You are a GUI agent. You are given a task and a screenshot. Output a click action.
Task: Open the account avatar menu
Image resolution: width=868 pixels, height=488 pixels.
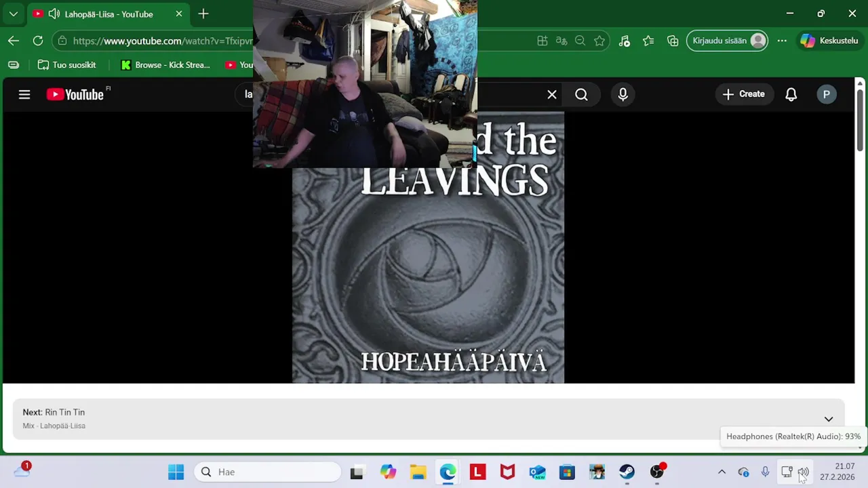(826, 94)
